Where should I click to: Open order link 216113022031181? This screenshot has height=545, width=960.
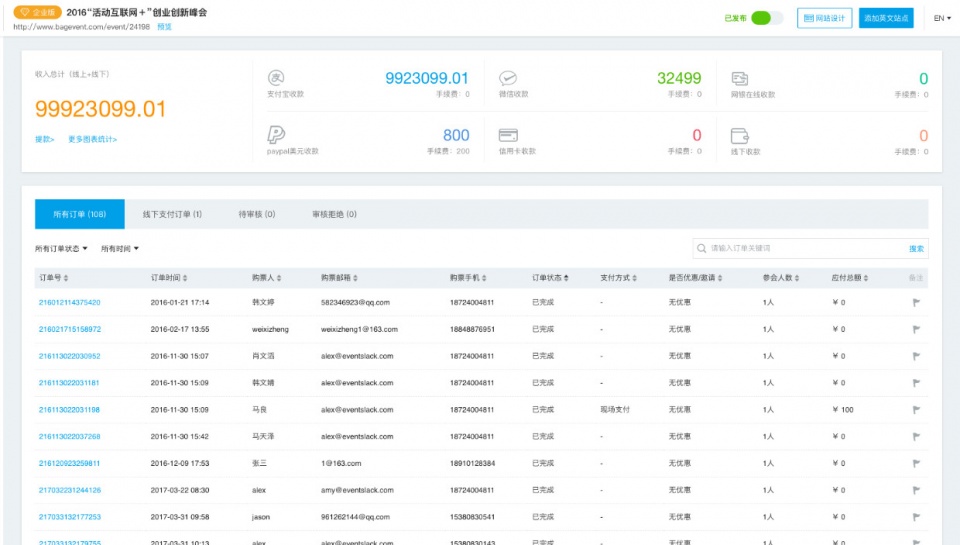pyautogui.click(x=69, y=383)
